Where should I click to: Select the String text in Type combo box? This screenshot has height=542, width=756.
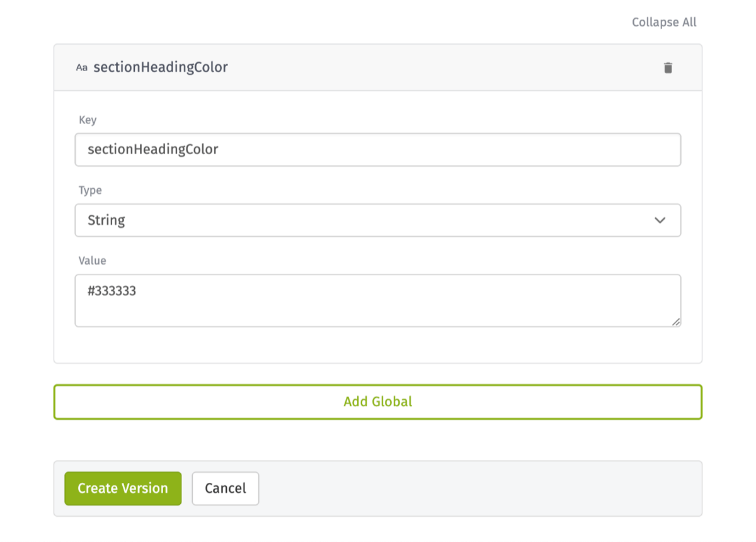106,220
